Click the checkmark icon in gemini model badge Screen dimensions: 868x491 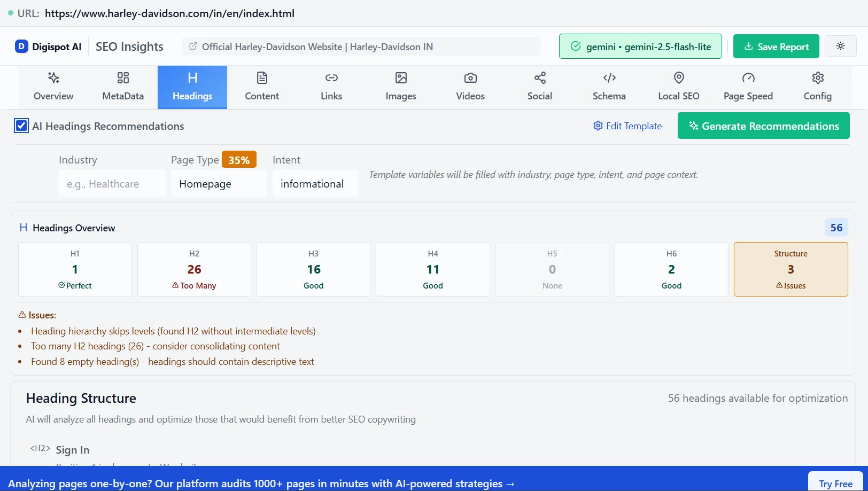coord(576,46)
